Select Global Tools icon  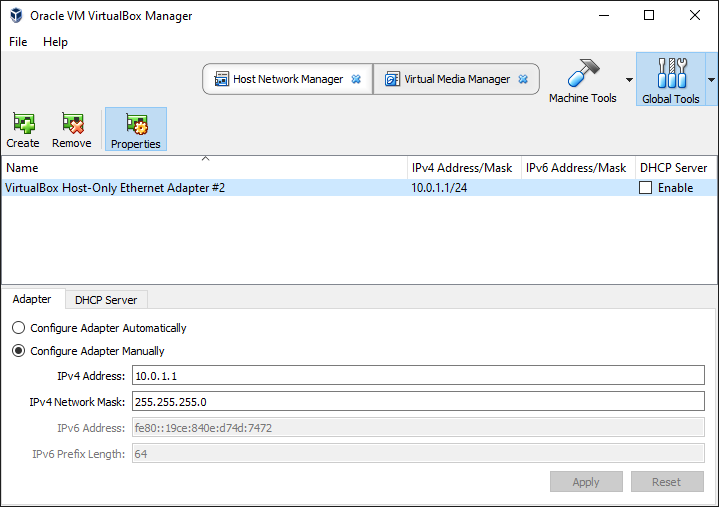click(x=671, y=72)
